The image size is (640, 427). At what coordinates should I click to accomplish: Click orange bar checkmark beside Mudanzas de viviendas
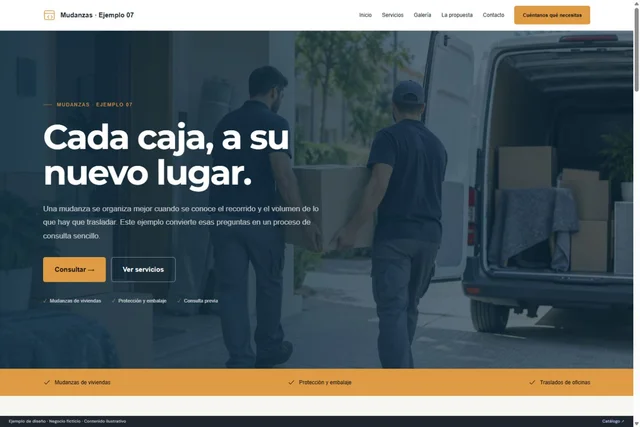(47, 383)
